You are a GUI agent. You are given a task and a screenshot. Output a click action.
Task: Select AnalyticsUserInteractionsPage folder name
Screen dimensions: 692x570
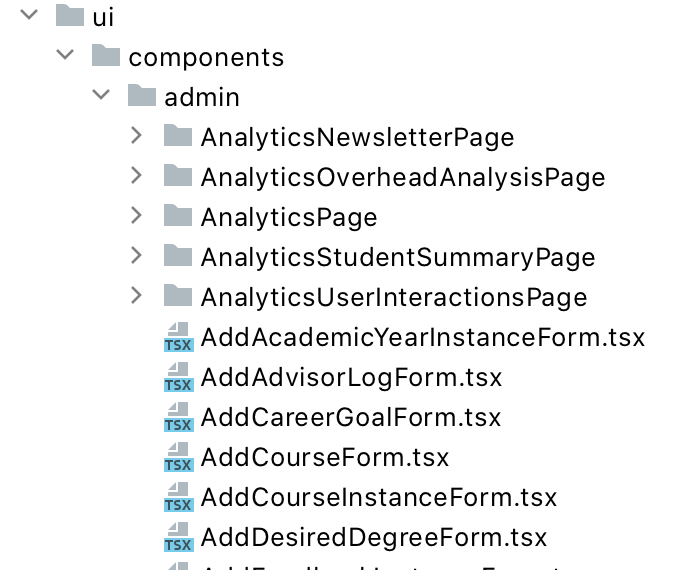coord(394,297)
